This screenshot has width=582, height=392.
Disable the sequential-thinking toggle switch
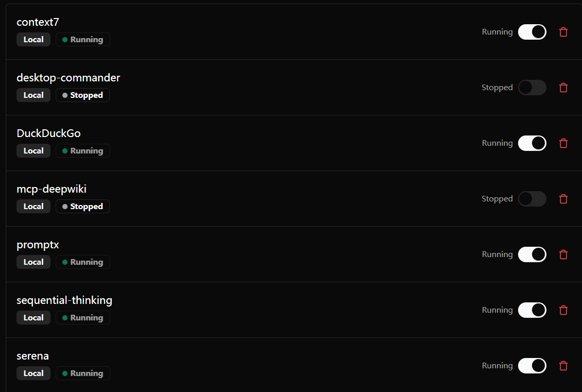(532, 310)
